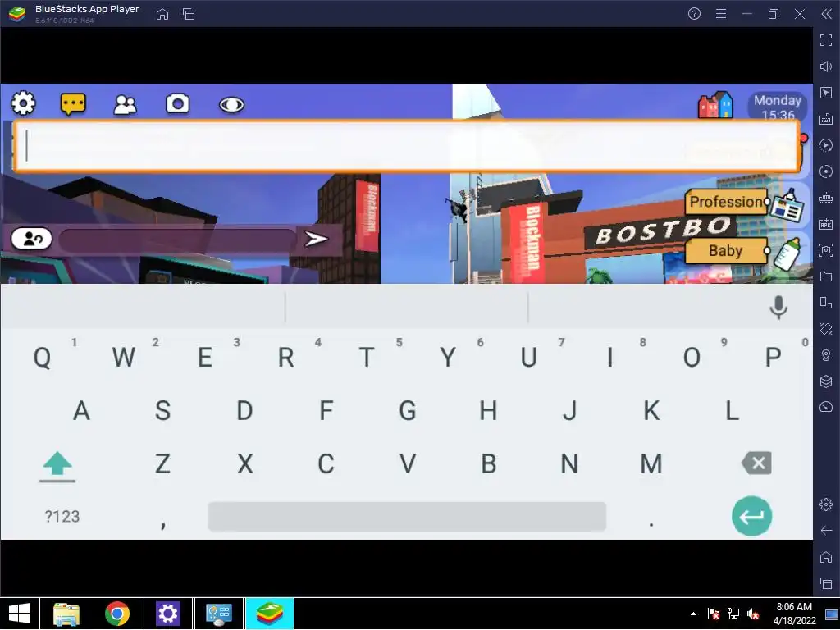
Task: Click the Monday 15:36 game clock
Action: point(778,107)
